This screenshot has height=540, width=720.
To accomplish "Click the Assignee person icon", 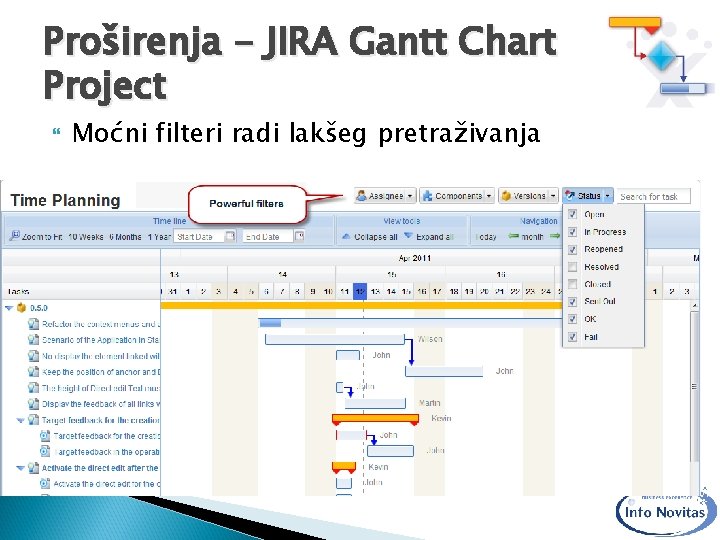I will [x=361, y=196].
